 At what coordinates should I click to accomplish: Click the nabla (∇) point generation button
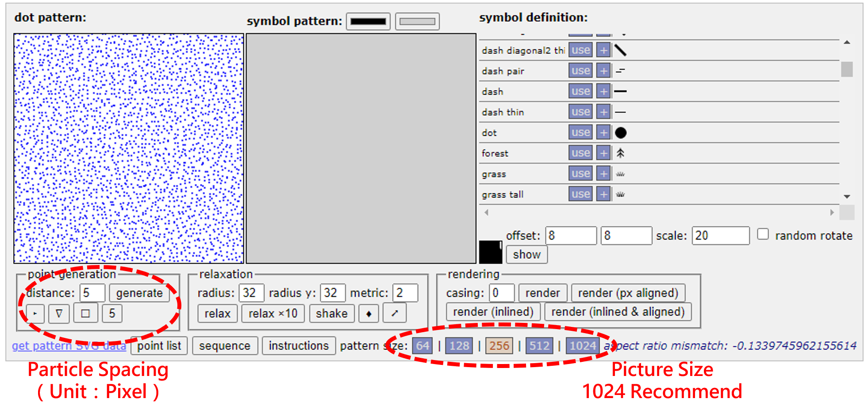[x=59, y=314]
